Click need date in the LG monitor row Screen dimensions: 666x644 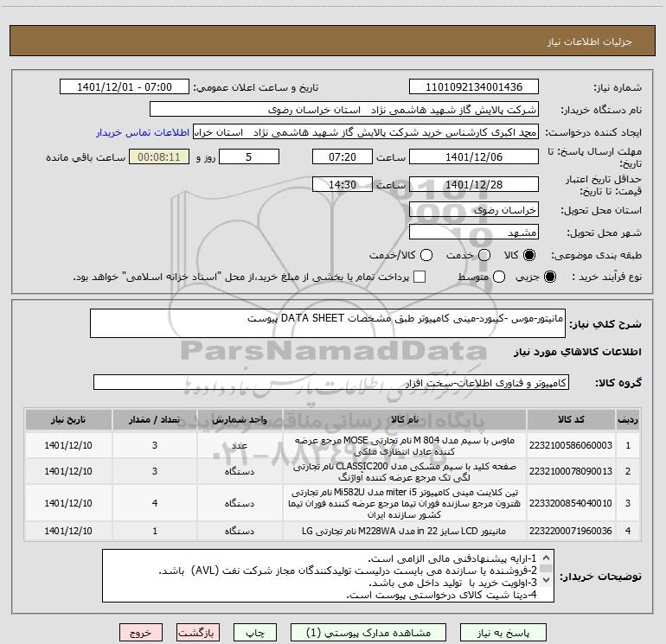[x=68, y=531]
